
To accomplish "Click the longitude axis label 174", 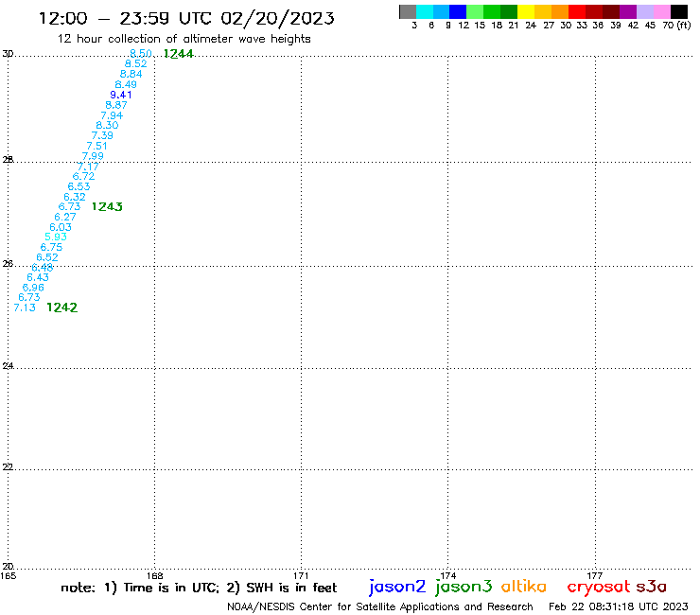I will pos(447,575).
